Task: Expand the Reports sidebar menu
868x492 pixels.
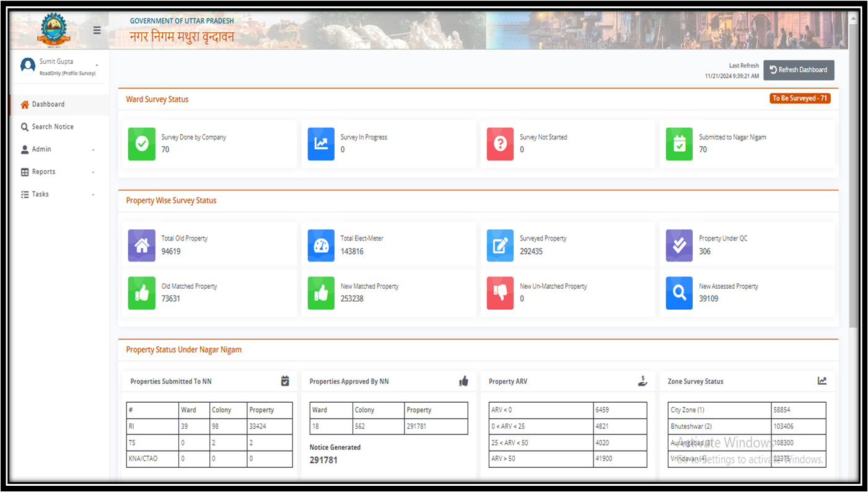Action: click(x=59, y=172)
